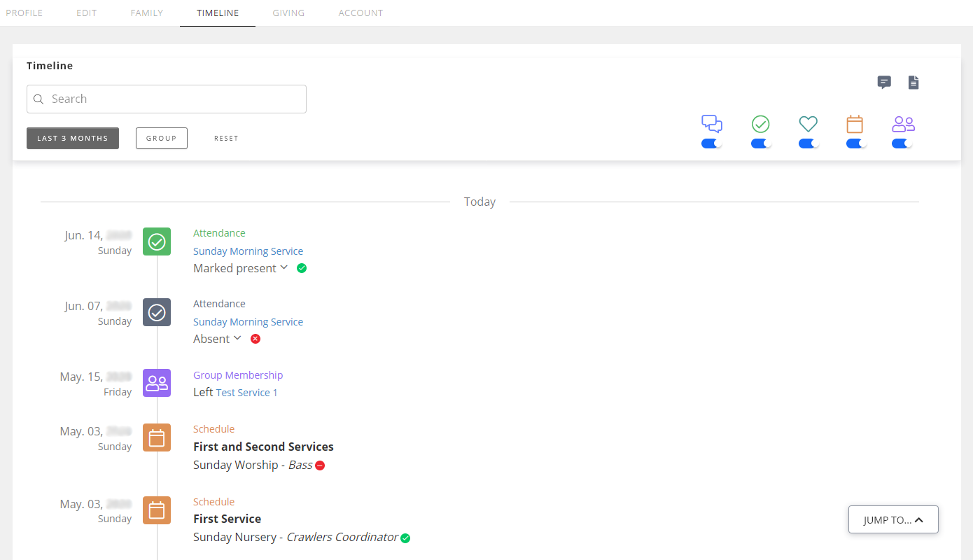The width and height of the screenshot is (973, 560).
Task: Select the heart filter icon
Action: point(808,125)
